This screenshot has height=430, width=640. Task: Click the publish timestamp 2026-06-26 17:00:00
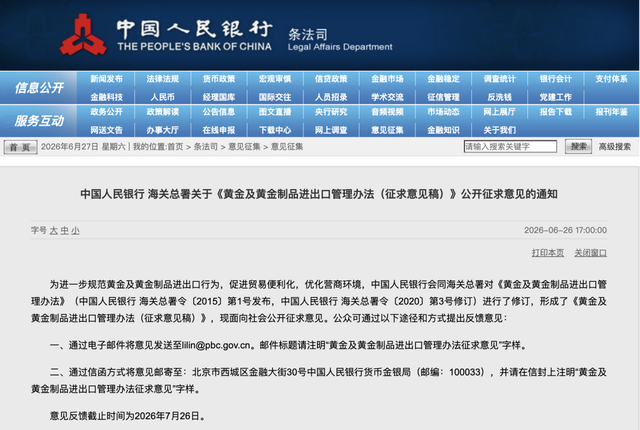point(565,231)
